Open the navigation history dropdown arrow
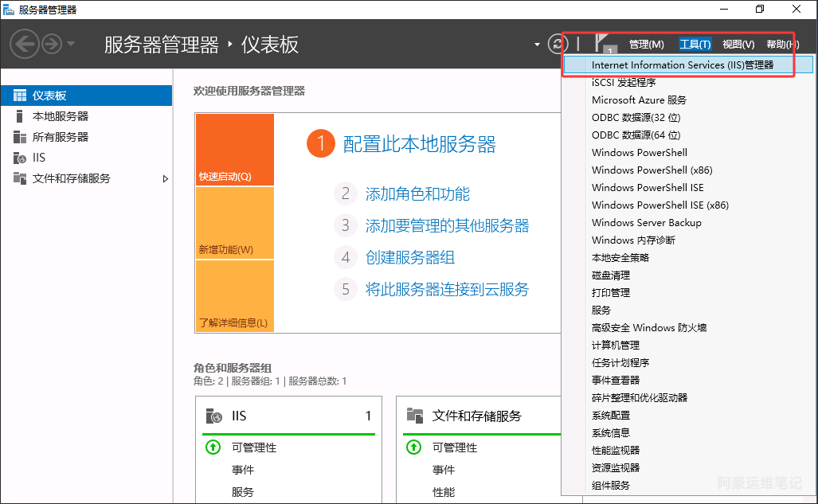This screenshot has width=818, height=504. tap(70, 44)
